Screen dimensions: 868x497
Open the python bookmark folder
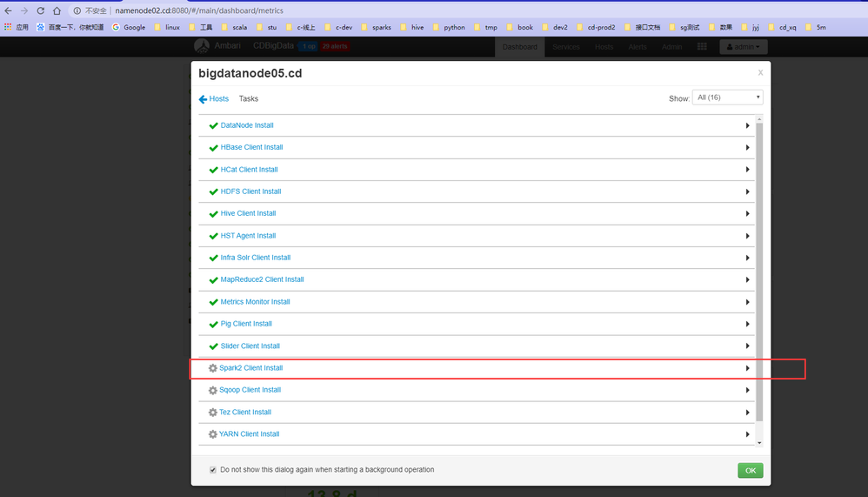[449, 27]
